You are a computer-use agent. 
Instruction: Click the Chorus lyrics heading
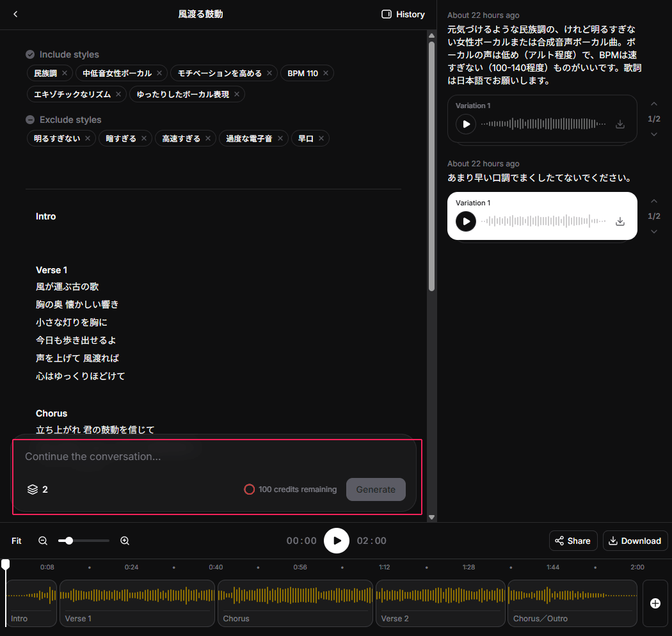(x=51, y=413)
